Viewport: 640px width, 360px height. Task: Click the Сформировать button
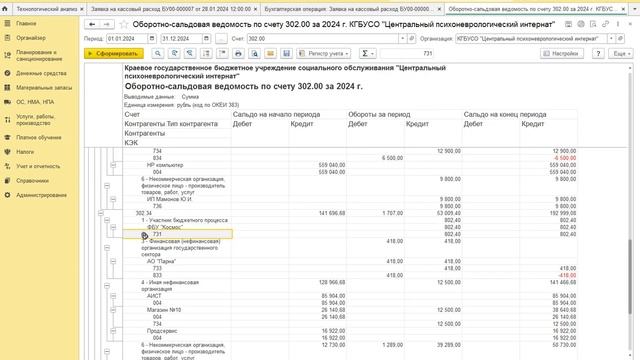point(114,53)
